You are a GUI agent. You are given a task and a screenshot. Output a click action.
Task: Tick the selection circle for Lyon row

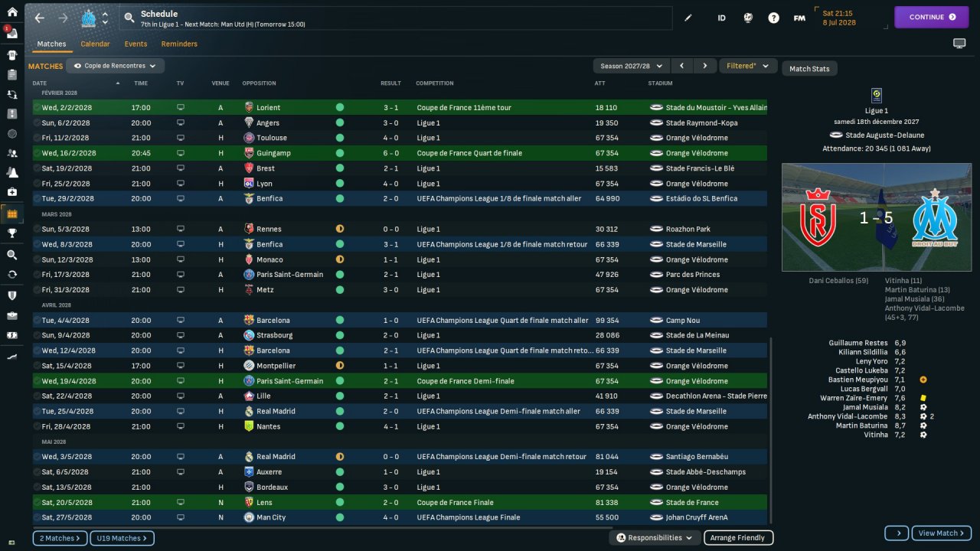[x=37, y=184]
